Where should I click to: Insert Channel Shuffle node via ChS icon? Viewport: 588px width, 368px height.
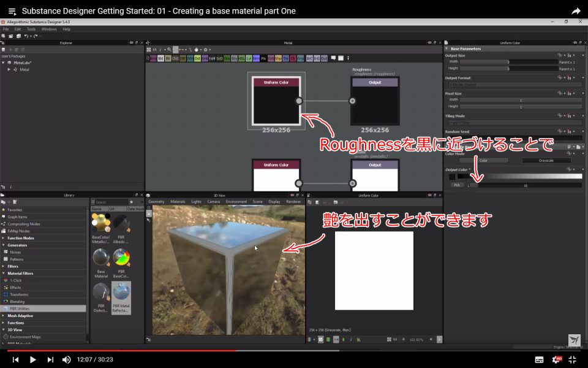tap(176, 58)
